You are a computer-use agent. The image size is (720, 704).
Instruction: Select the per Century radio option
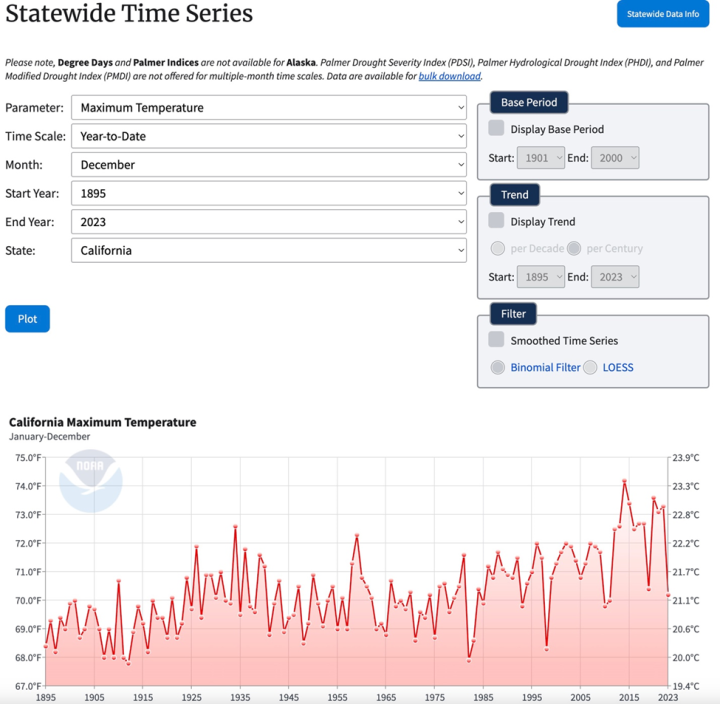[574, 248]
